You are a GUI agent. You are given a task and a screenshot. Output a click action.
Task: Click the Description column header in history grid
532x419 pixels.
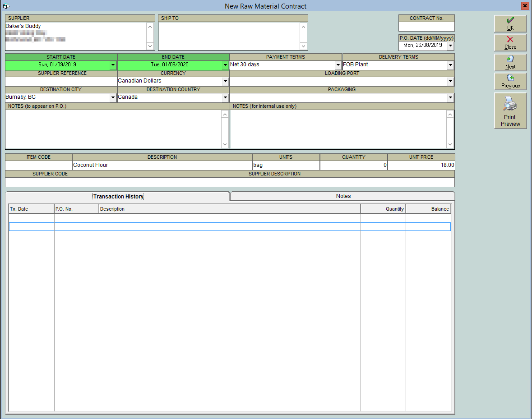pos(230,209)
